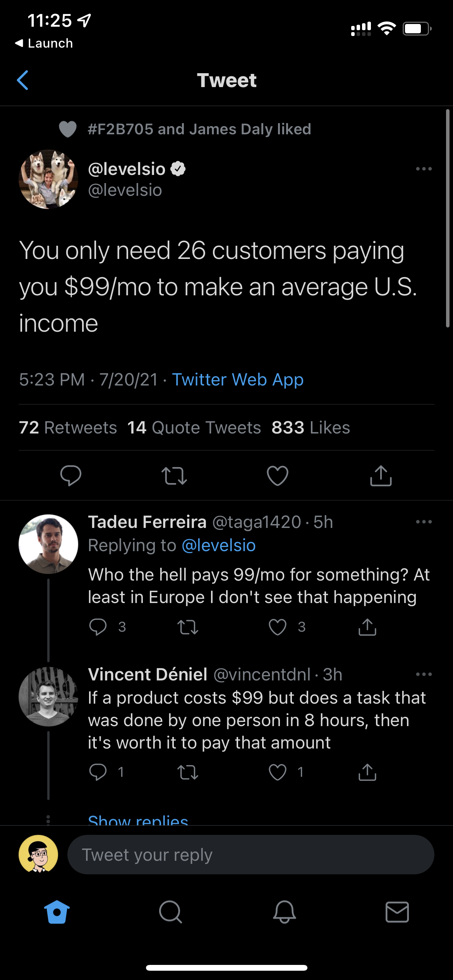Open more options for levelsio tweet
This screenshot has height=980, width=453.
[424, 169]
